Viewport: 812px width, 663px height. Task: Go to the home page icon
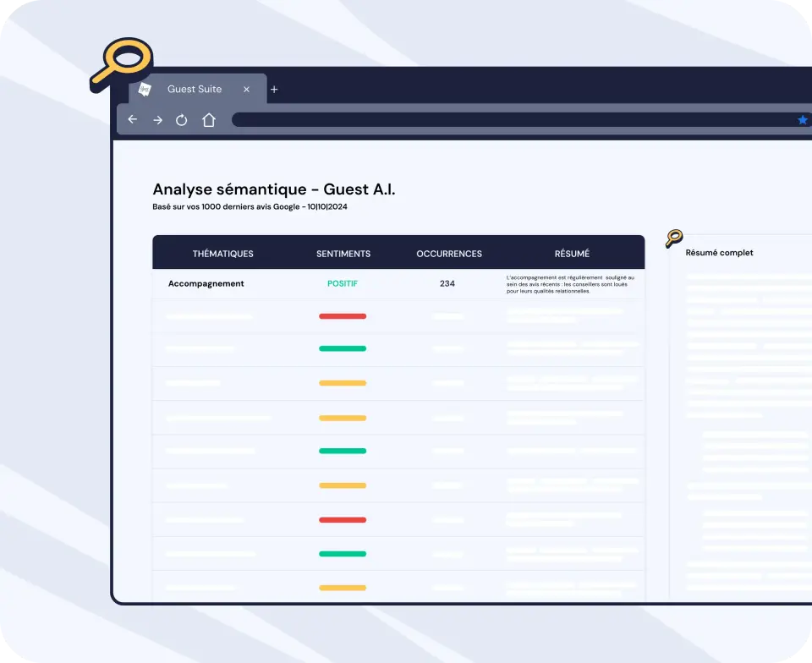coord(209,120)
